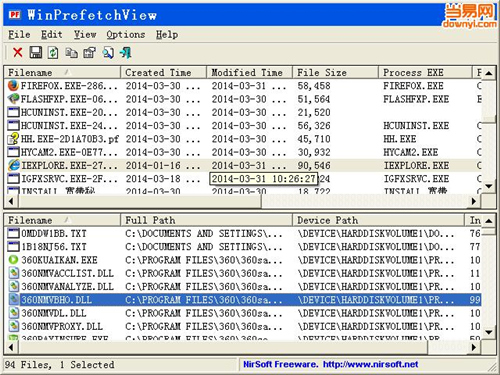
Task: Click the Internet Explorer icon in IEXPLORE.EXE row
Action: tap(13, 165)
